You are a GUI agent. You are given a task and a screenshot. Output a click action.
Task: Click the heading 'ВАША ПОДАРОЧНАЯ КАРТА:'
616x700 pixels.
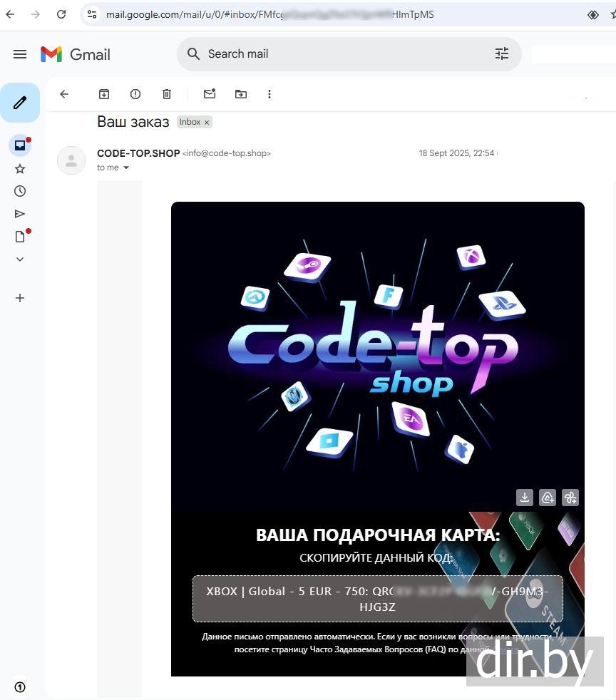coord(378,535)
